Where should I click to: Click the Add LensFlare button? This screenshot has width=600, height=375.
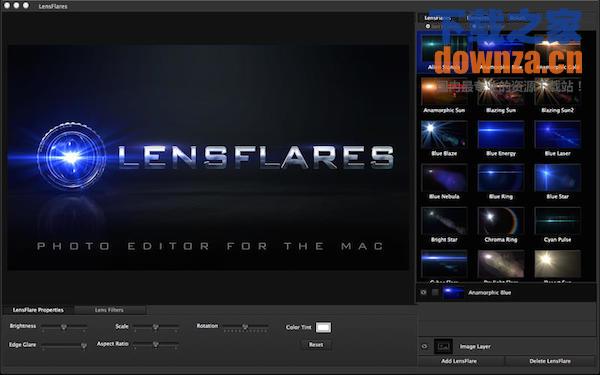click(459, 361)
